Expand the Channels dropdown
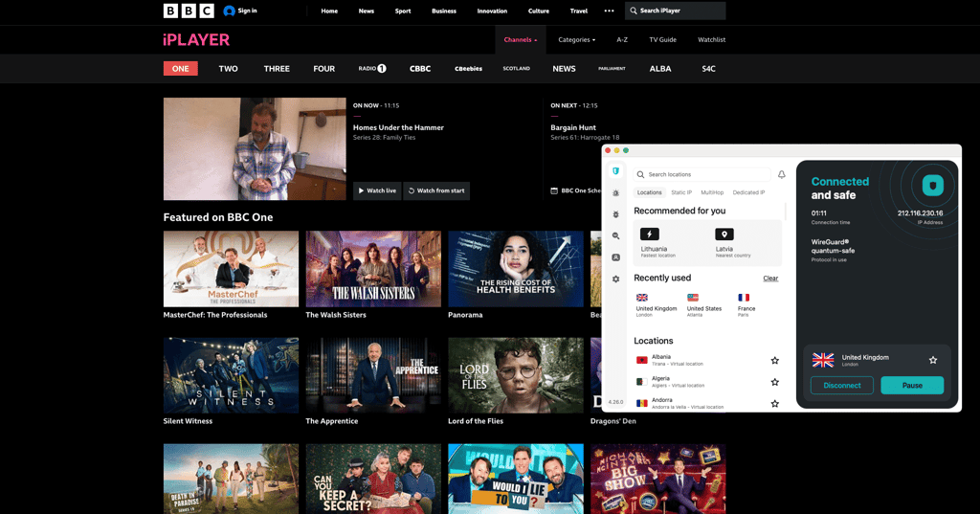The image size is (980, 514). point(520,39)
